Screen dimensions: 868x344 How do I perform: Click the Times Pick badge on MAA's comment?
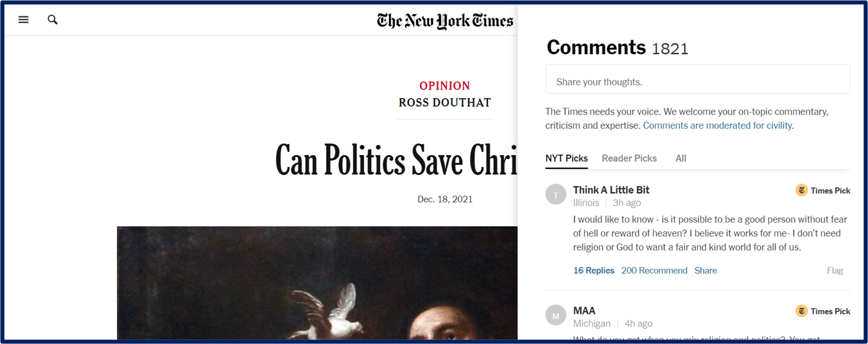pyautogui.click(x=823, y=311)
